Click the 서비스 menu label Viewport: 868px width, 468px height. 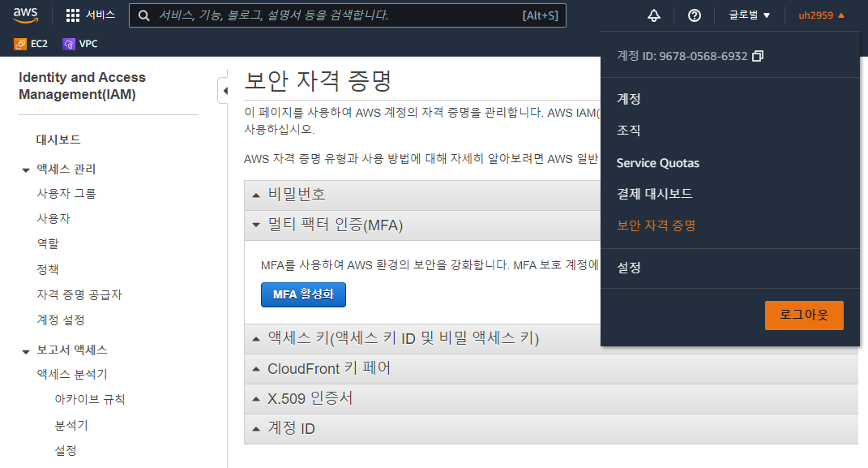pyautogui.click(x=100, y=15)
